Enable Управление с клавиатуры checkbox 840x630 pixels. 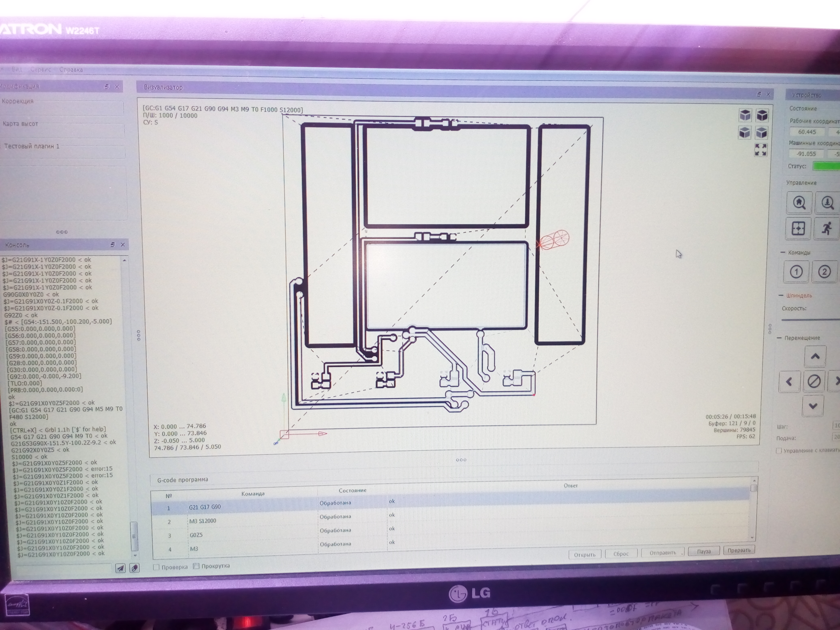[779, 451]
